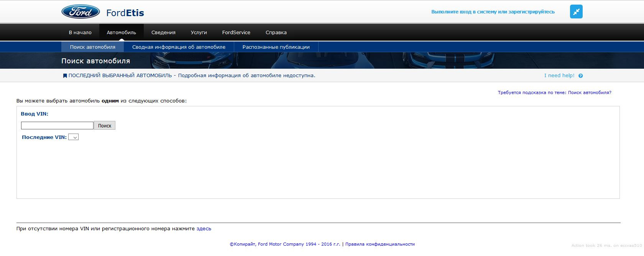
Task: Click the Ввод VIN: label
Action: [x=34, y=114]
